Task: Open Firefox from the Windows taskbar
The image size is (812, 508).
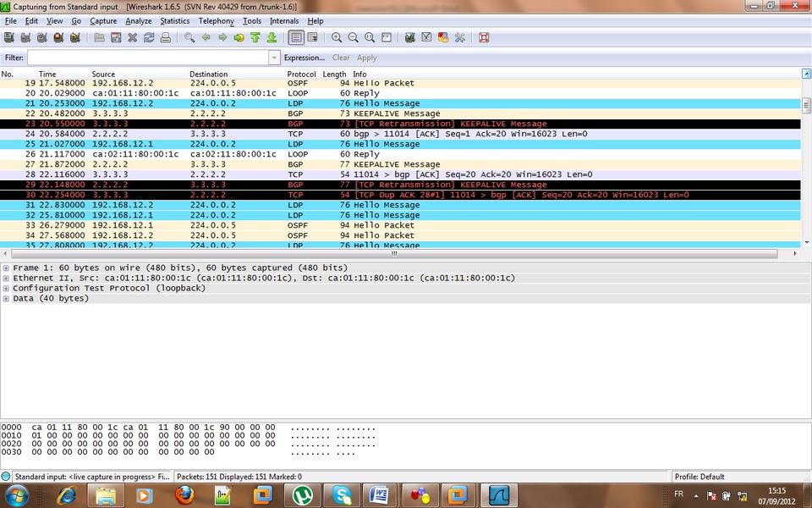Action: coord(184,494)
